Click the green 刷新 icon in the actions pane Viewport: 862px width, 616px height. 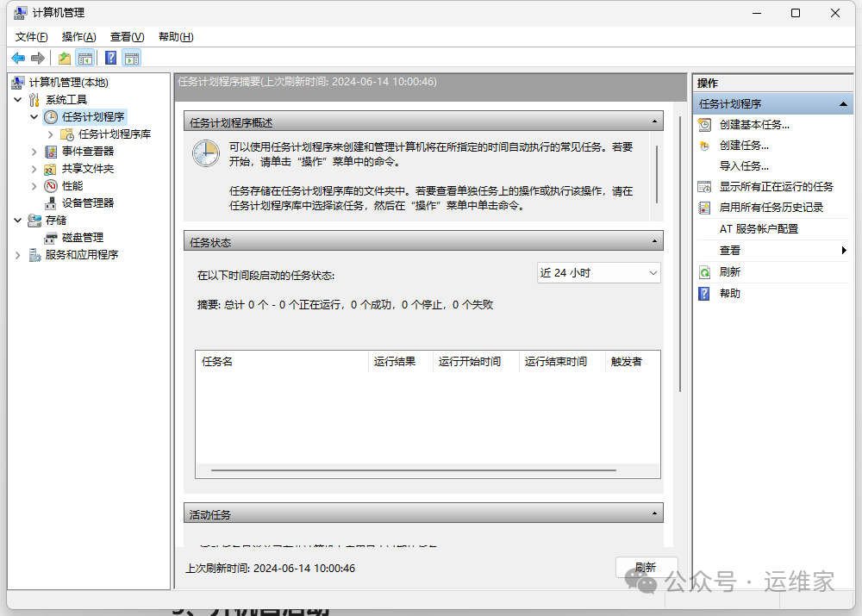point(704,272)
